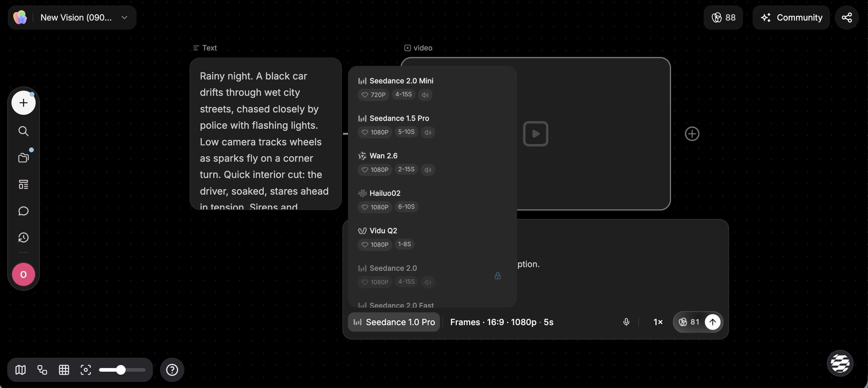Open search from the left sidebar

coord(23,131)
